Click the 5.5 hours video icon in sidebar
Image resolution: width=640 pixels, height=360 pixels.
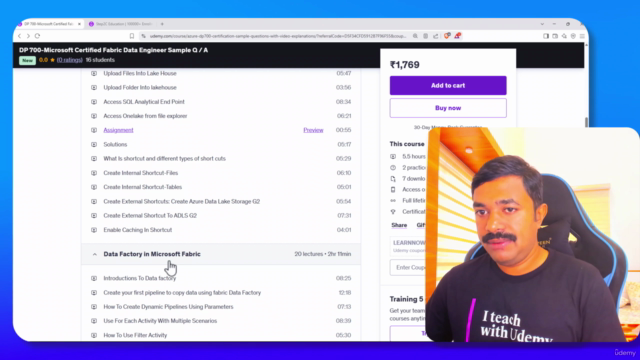(x=393, y=156)
